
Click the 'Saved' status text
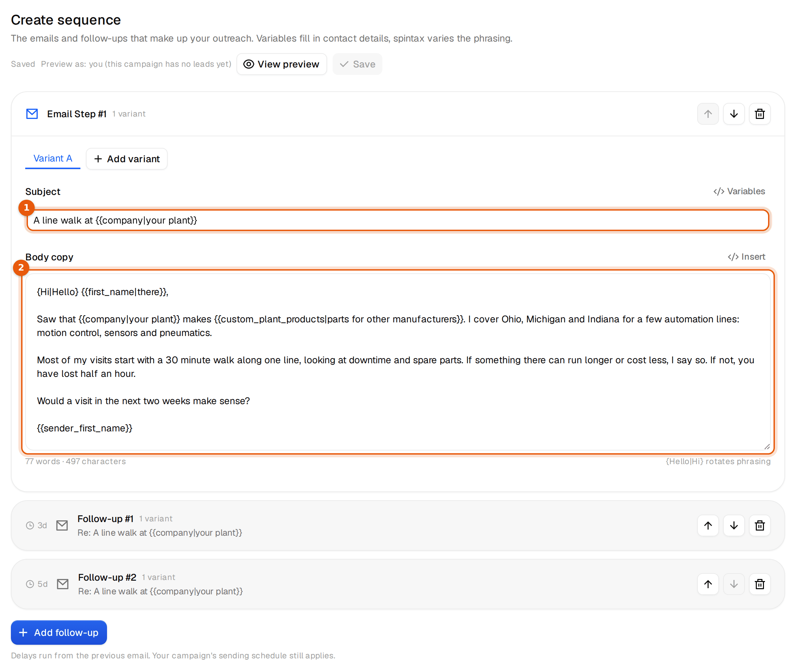pos(23,64)
